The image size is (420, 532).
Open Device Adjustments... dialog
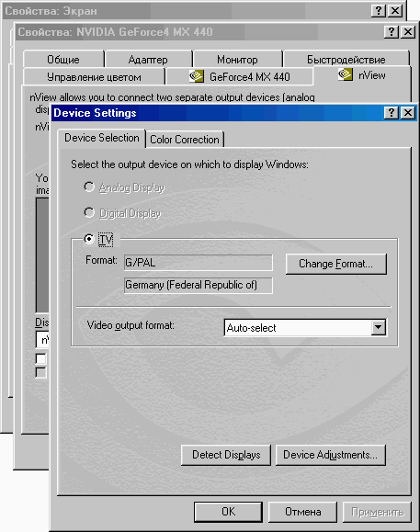pos(331,455)
